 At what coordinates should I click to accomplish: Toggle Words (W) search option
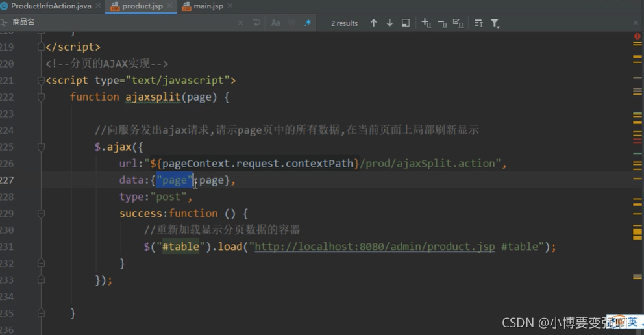(x=291, y=23)
